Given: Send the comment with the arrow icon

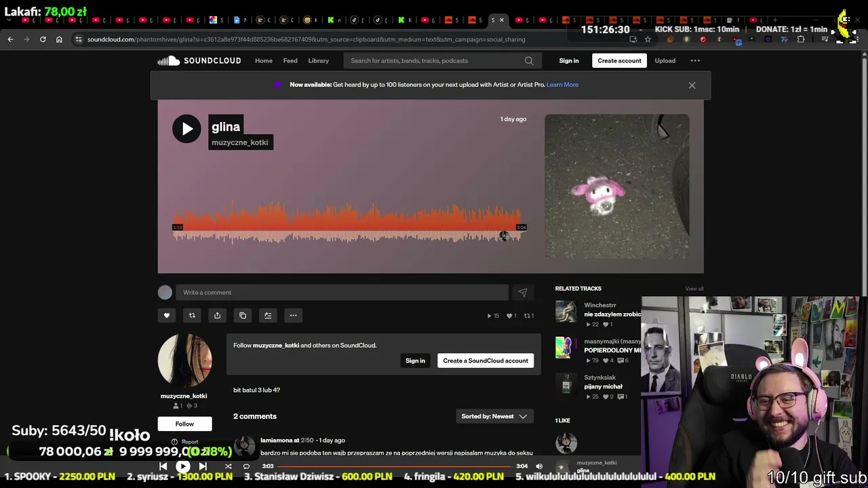Looking at the screenshot, I should (x=522, y=293).
